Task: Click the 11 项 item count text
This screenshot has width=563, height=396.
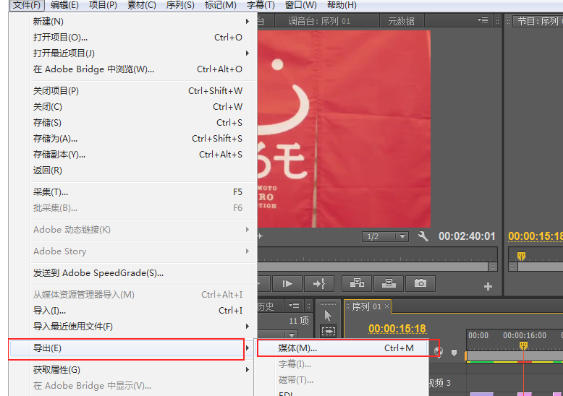Action: pyautogui.click(x=299, y=321)
